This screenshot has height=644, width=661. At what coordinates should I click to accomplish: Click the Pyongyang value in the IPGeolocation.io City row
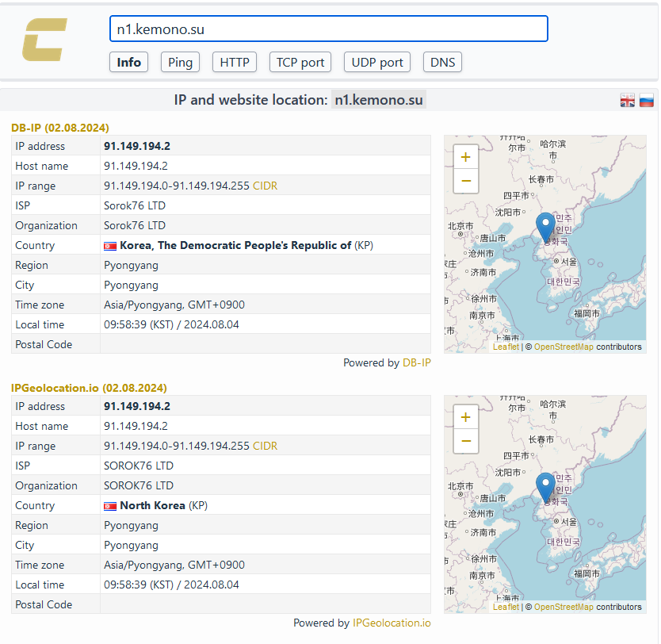131,546
